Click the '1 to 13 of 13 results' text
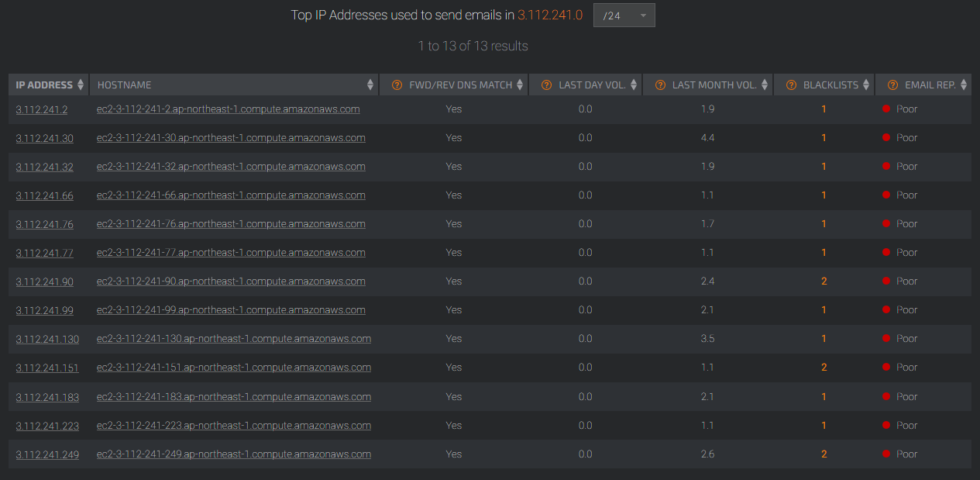This screenshot has width=980, height=480. coord(473,47)
